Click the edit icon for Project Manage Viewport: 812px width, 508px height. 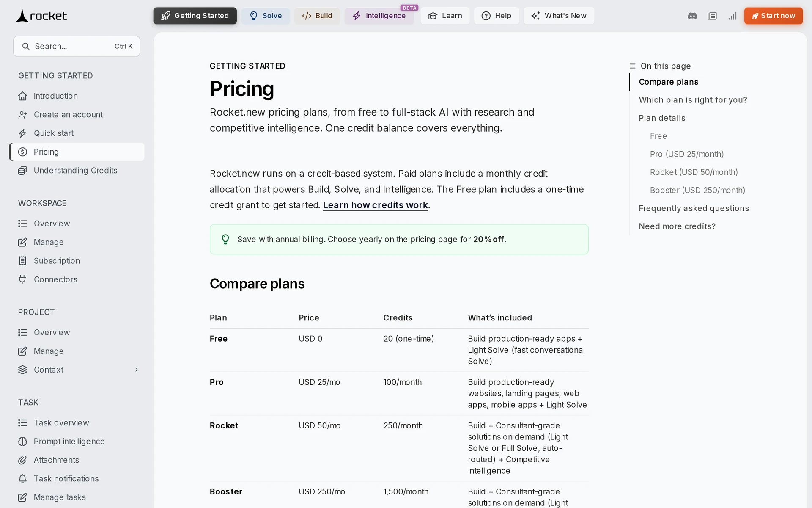pos(22,351)
